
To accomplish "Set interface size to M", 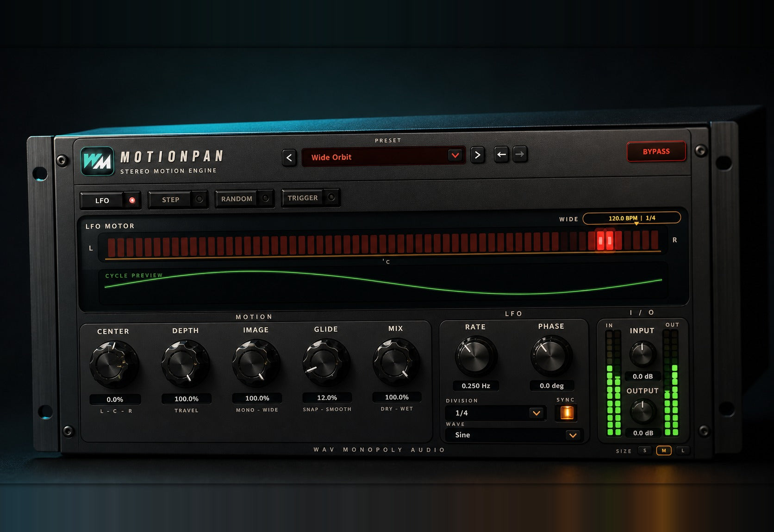I will click(x=664, y=450).
